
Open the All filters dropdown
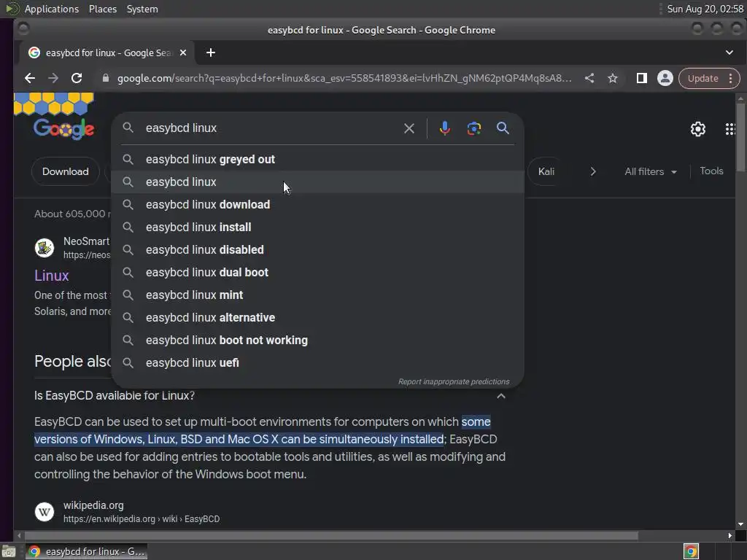pyautogui.click(x=650, y=171)
